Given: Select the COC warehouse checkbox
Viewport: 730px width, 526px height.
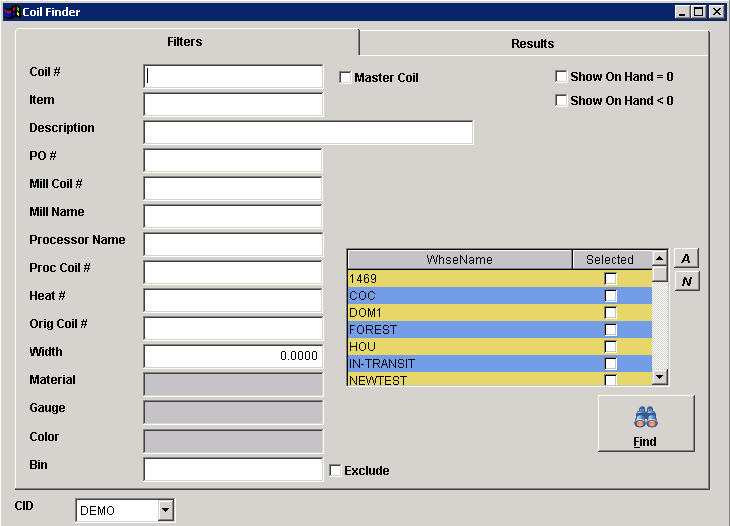Looking at the screenshot, I should [x=610, y=296].
